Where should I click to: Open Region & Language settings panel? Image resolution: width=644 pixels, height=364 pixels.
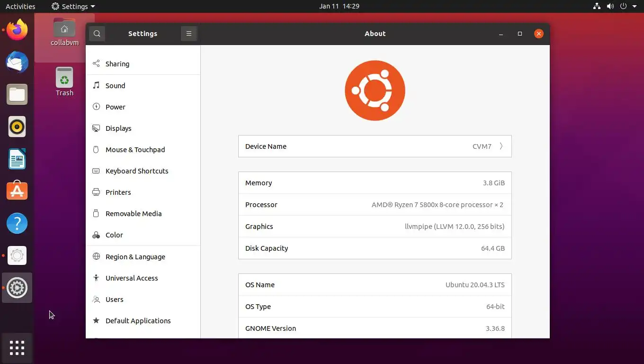(x=143, y=256)
